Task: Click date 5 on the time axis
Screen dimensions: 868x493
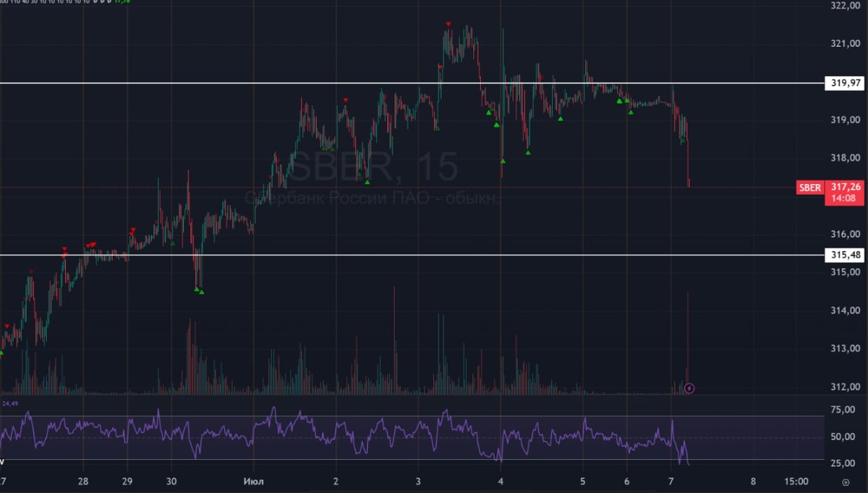Action: tap(583, 481)
